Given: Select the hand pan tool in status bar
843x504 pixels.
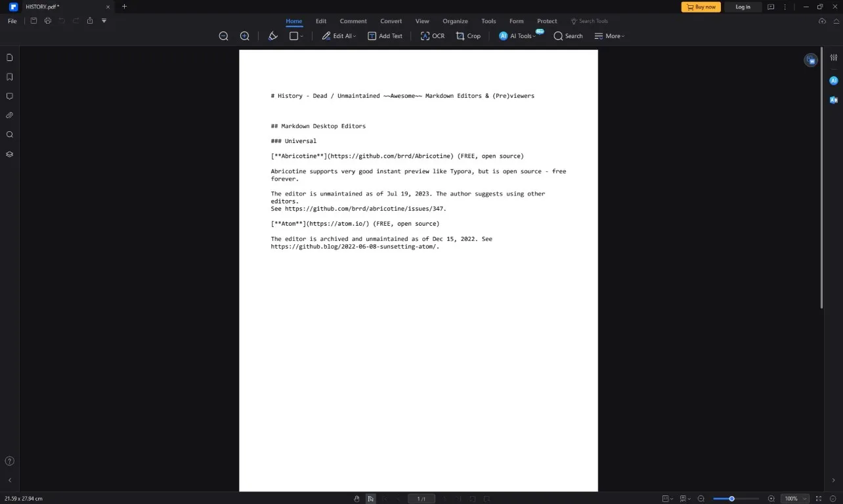Looking at the screenshot, I should 357,499.
